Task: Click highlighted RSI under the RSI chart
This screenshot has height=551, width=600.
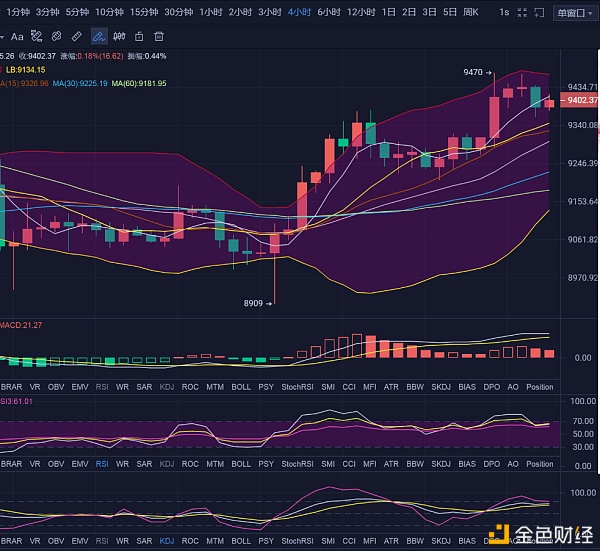Action: click(x=102, y=464)
